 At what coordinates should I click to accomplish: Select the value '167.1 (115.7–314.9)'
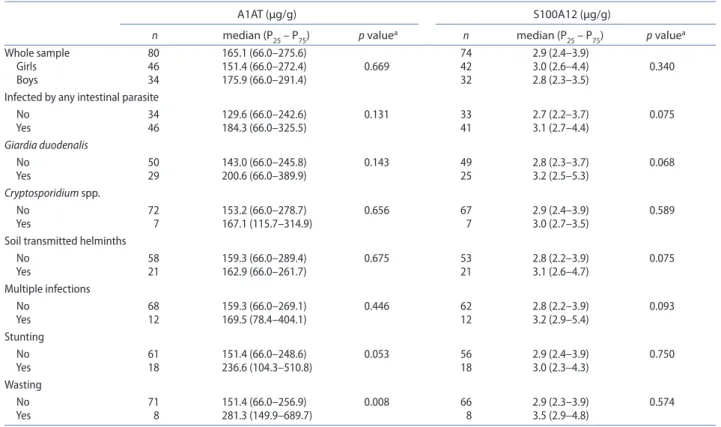(267, 224)
